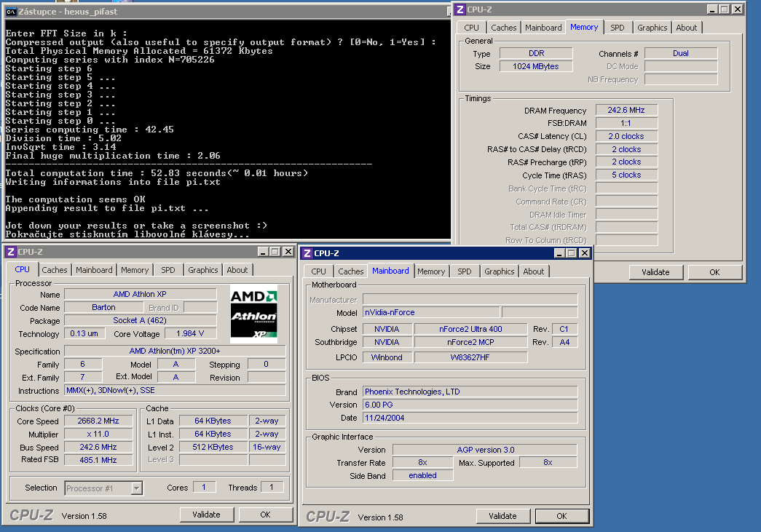Click the Specification field AMD Athlon(tm) XP 3200+
Viewport: 761px width, 532px height.
pos(175,351)
